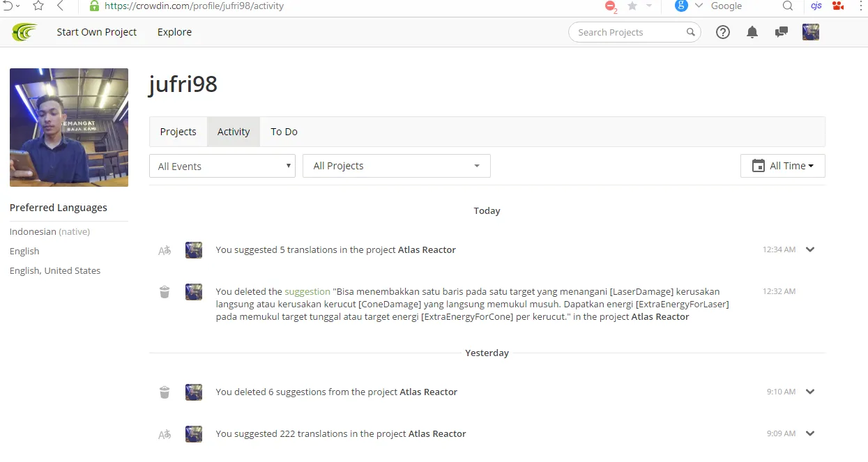
Task: Open Atlas Reactor link in 9:10 AM entry
Action: click(429, 392)
